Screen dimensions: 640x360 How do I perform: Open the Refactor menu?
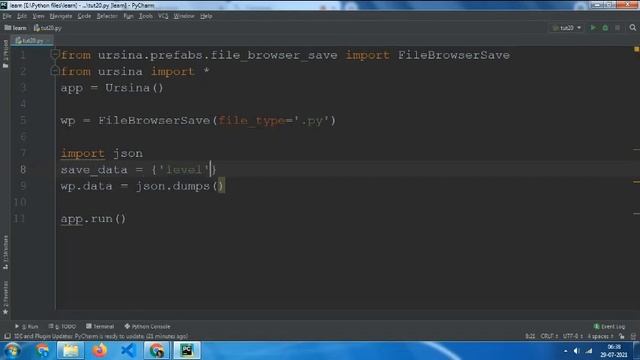[107, 16]
